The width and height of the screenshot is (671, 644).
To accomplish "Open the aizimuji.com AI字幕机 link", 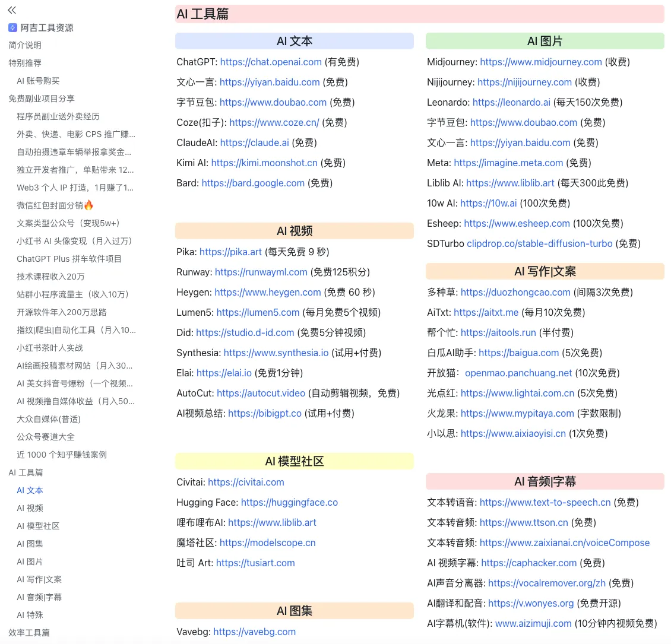I will coord(533,624).
